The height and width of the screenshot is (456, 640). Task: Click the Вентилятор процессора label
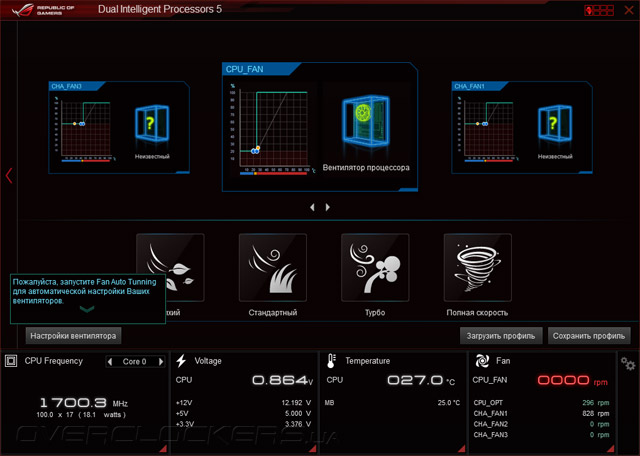point(366,167)
